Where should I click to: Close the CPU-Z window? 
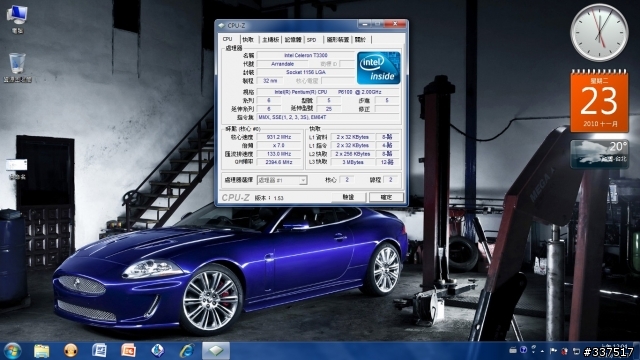point(395,24)
